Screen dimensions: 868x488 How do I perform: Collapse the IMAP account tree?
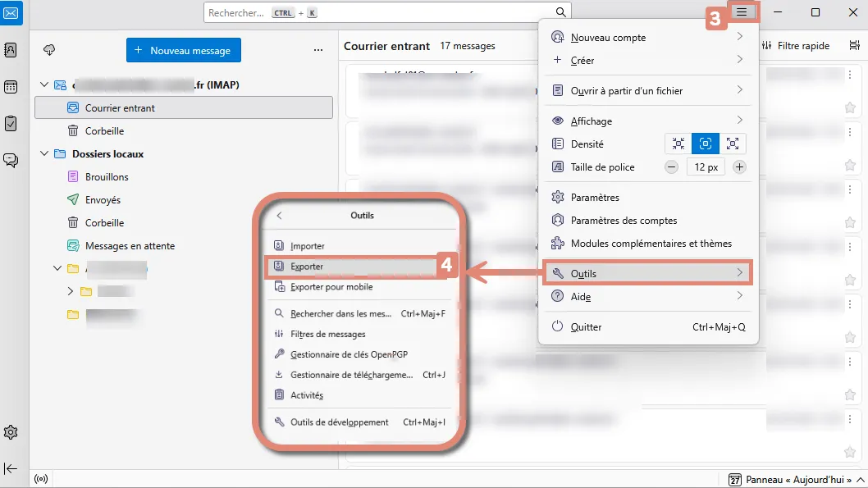coord(44,84)
